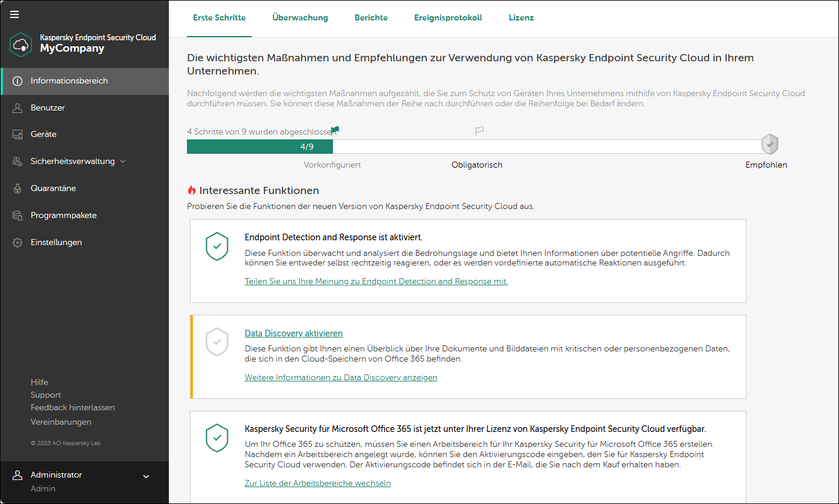
Task: Expand the Sicherheitsverwaltung submenu chevron
Action: point(123,162)
